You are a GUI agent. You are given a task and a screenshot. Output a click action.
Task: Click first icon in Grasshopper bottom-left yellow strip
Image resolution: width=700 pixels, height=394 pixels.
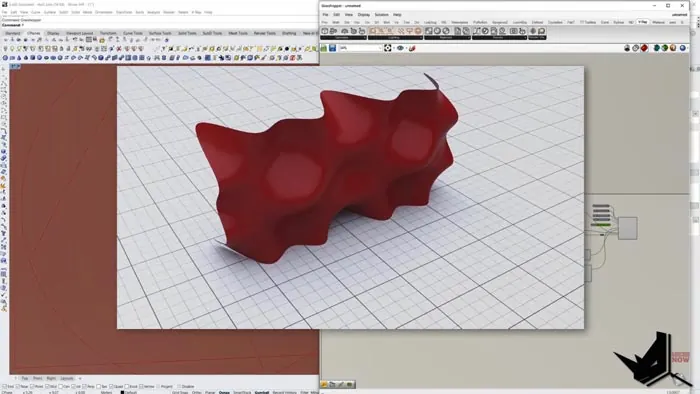324,384
